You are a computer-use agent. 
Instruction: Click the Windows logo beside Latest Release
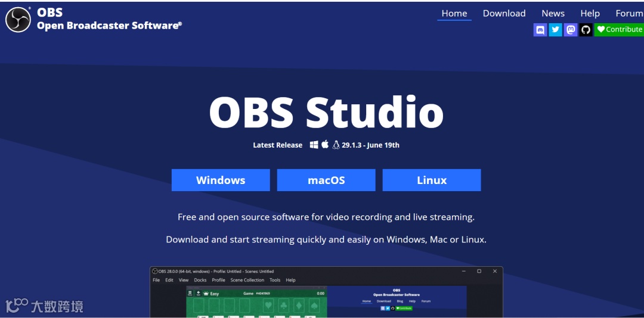tap(314, 145)
